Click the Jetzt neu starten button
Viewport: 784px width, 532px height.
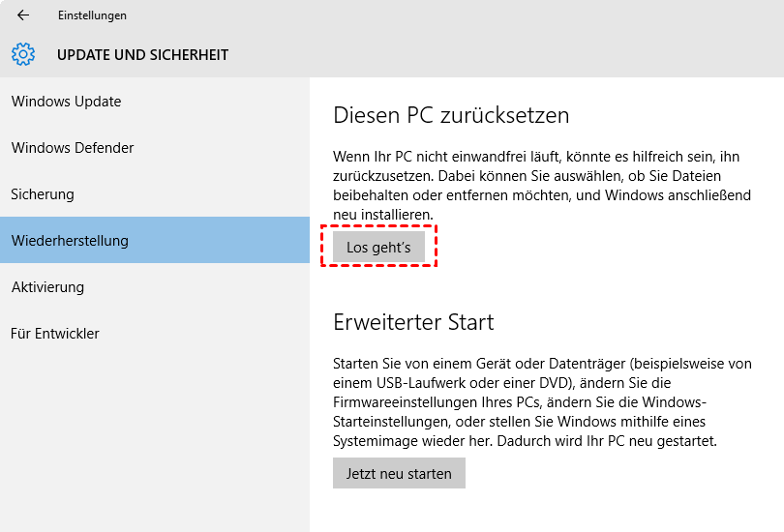(399, 473)
